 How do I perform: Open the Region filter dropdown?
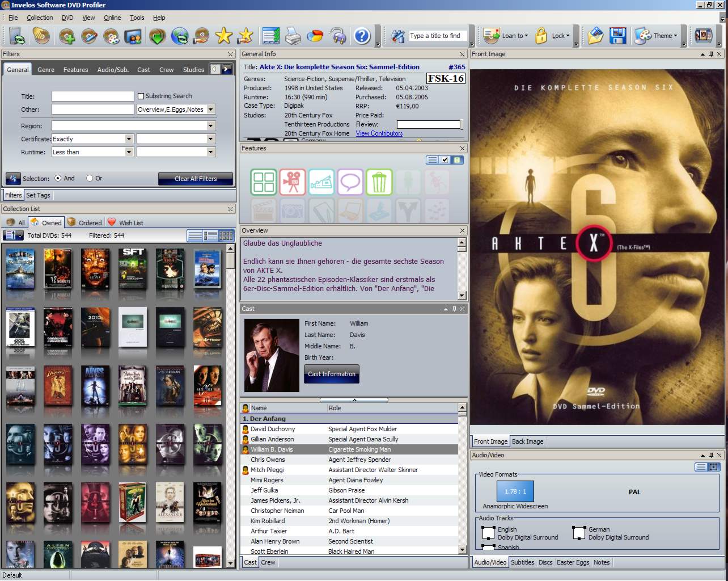point(211,126)
